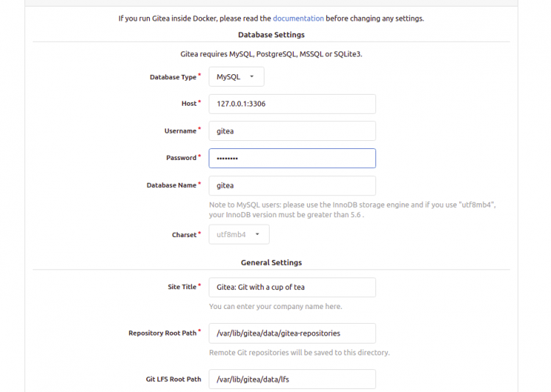The height and width of the screenshot is (392, 551).
Task: Focus the Host input field
Action: [292, 104]
